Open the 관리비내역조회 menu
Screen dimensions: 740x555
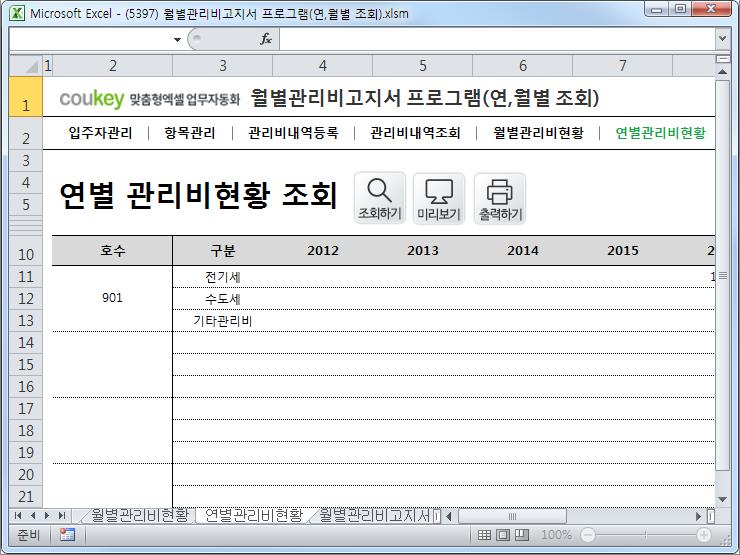click(415, 133)
